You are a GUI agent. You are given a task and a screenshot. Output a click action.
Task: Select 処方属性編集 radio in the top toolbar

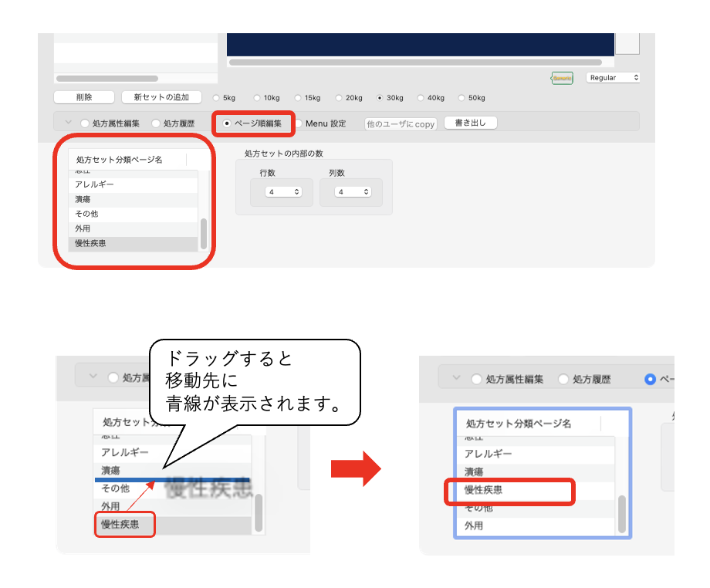[x=85, y=123]
